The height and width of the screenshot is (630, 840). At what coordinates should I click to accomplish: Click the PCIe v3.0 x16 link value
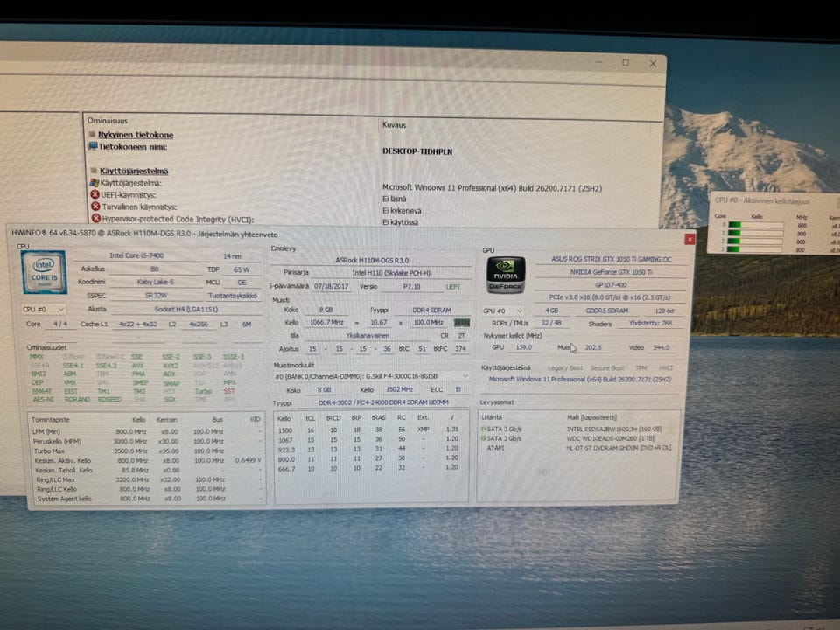(609, 297)
